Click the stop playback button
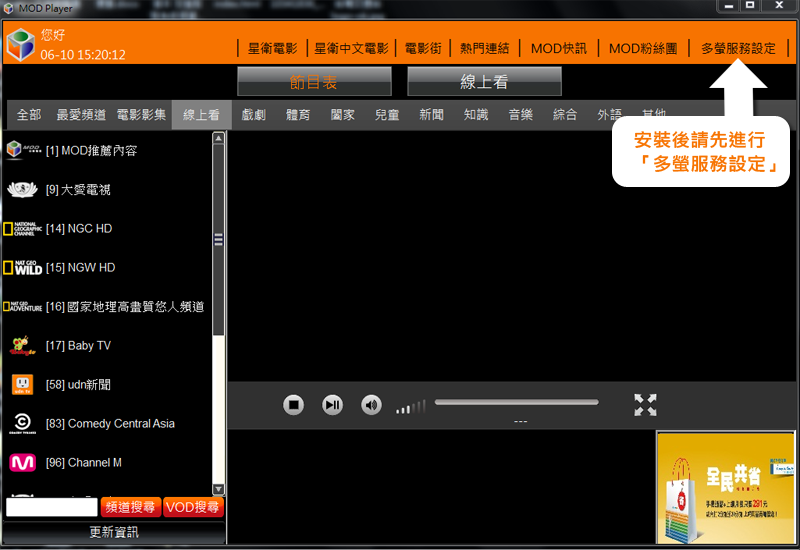This screenshot has height=550, width=800. (293, 405)
